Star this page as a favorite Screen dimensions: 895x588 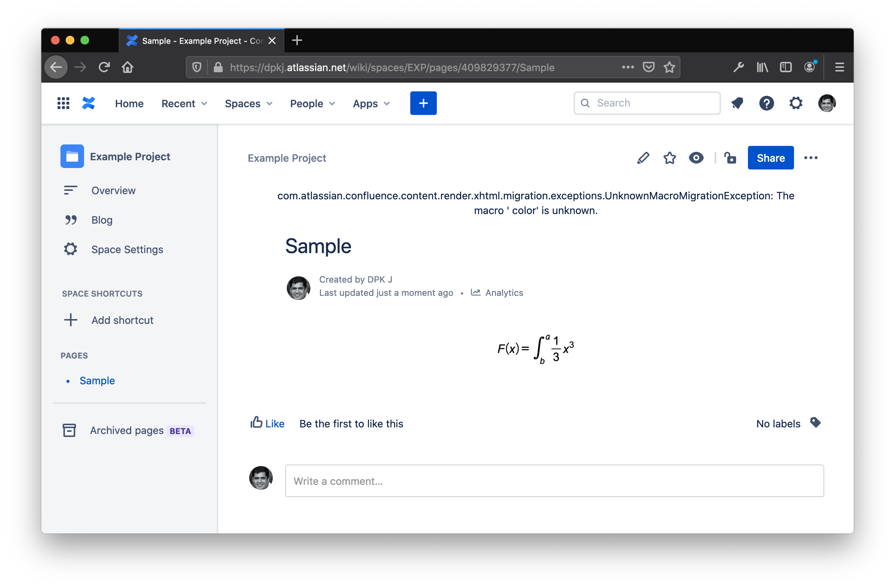(669, 158)
